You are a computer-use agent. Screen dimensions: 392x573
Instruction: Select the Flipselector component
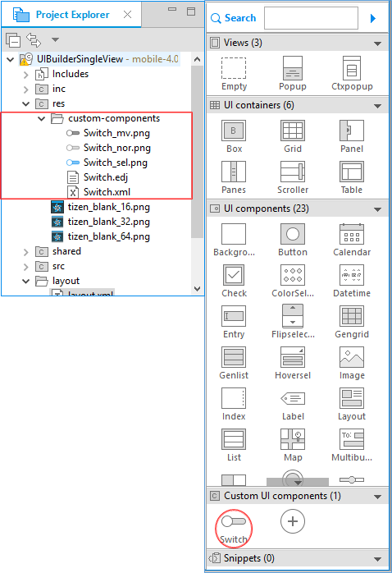[x=292, y=322]
